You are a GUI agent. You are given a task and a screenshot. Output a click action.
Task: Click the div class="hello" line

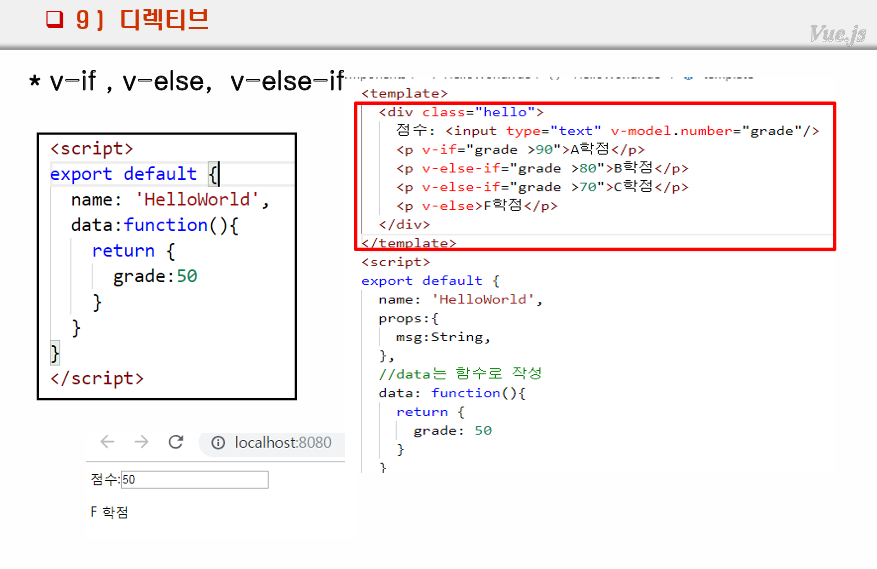[461, 112]
